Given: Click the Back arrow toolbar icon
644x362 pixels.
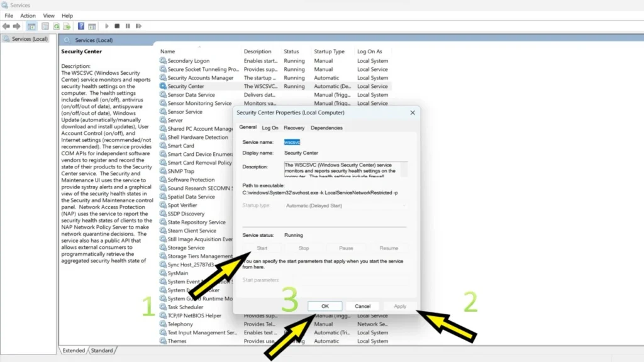Looking at the screenshot, I should tap(6, 26).
